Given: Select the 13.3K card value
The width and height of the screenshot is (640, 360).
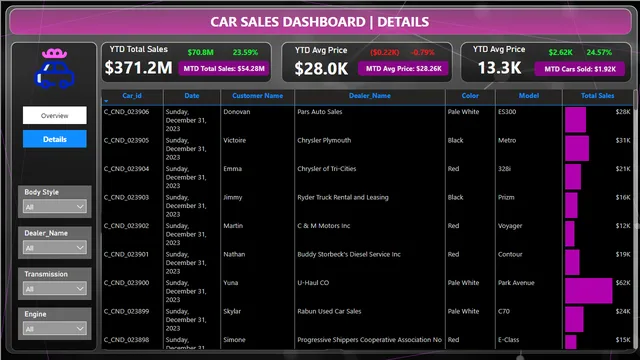Looking at the screenshot, I should 500,68.
